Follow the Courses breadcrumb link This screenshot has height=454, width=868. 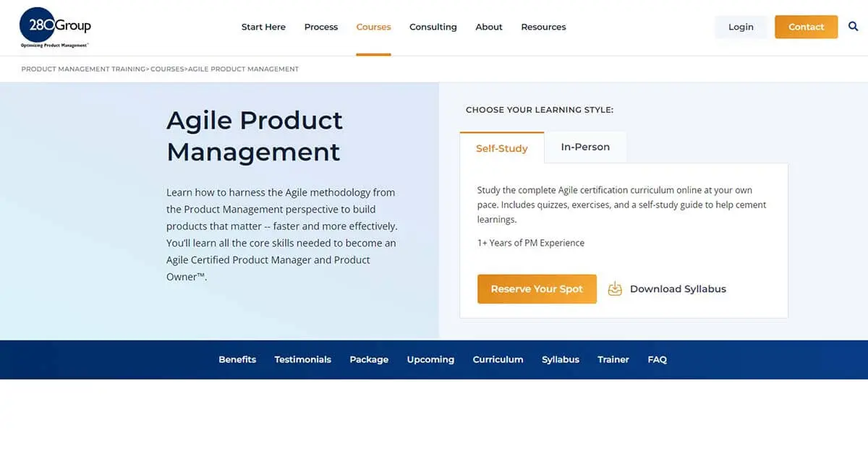(x=167, y=69)
